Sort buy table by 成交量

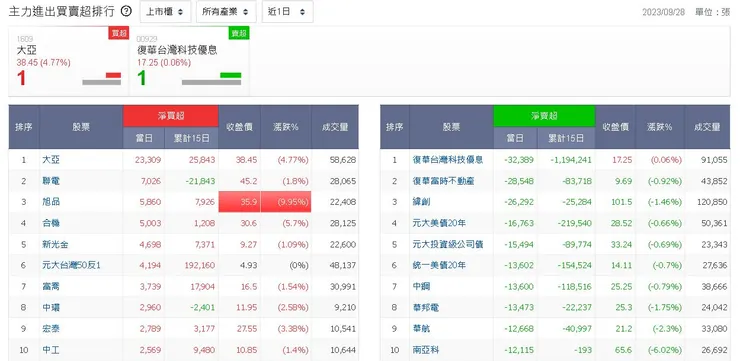[x=335, y=127]
